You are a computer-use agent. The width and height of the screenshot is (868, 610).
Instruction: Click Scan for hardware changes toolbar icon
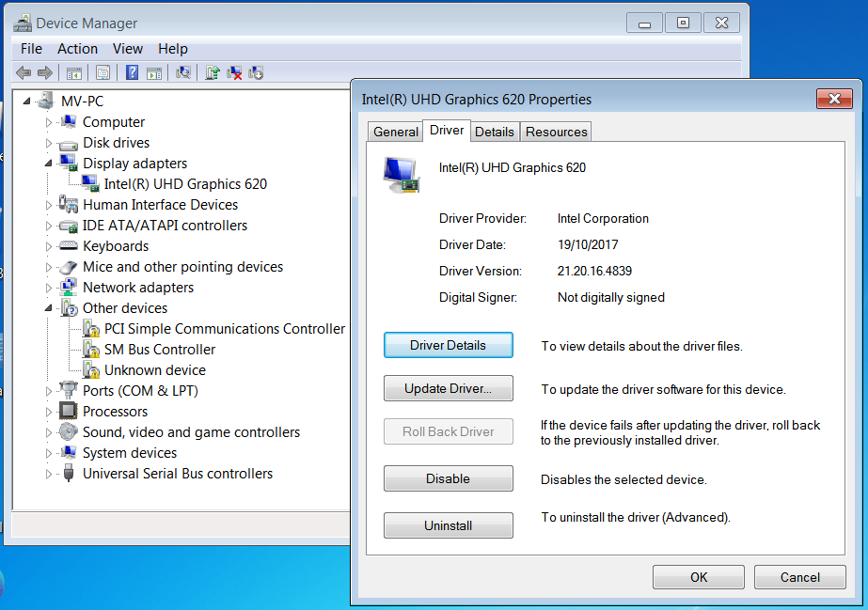[183, 72]
